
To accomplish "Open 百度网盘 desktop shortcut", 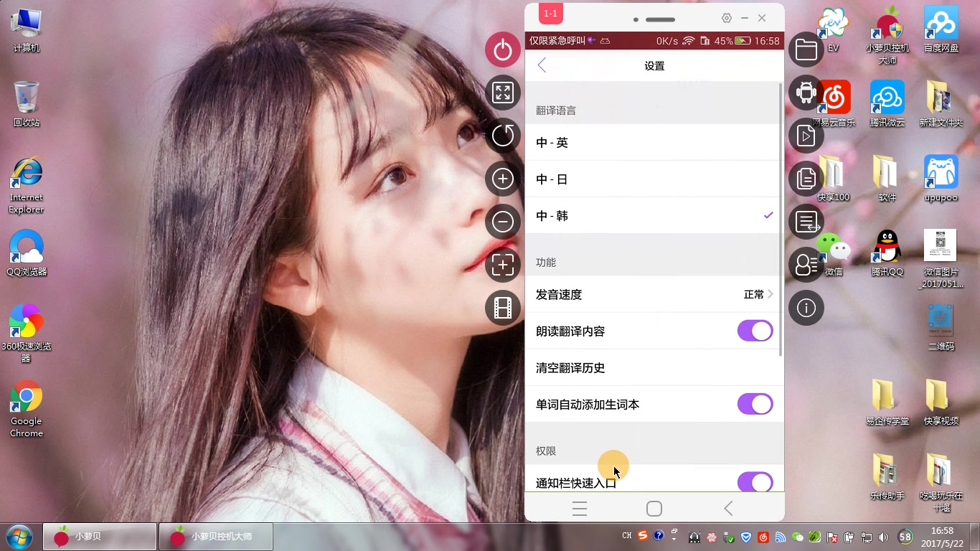I will (941, 30).
